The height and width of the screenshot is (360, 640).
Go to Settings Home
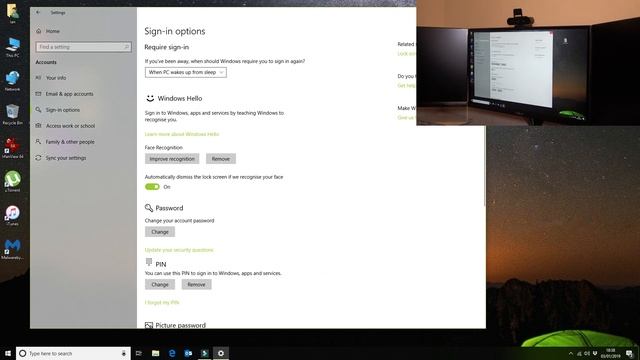53,31
